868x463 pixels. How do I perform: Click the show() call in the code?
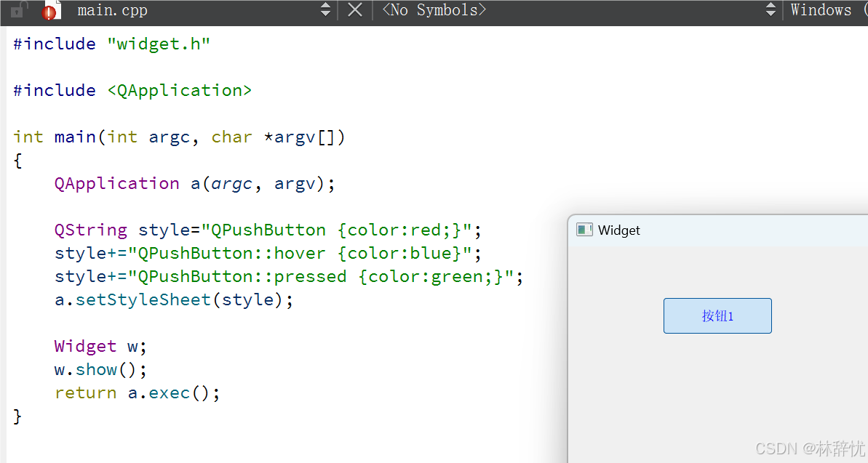(x=105, y=369)
